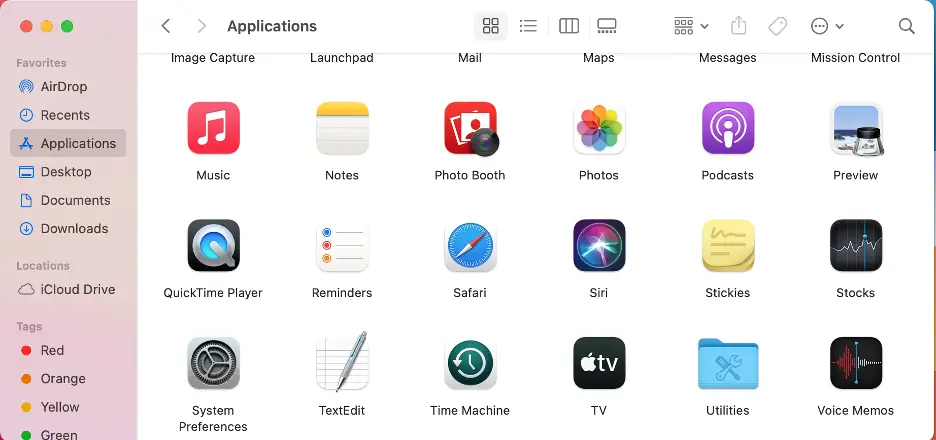Image resolution: width=936 pixels, height=440 pixels.
Task: Click the Messages label
Action: 728,58
